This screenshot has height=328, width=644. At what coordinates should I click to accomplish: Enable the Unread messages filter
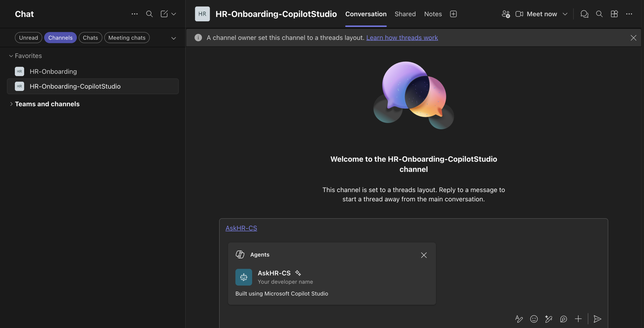(28, 37)
